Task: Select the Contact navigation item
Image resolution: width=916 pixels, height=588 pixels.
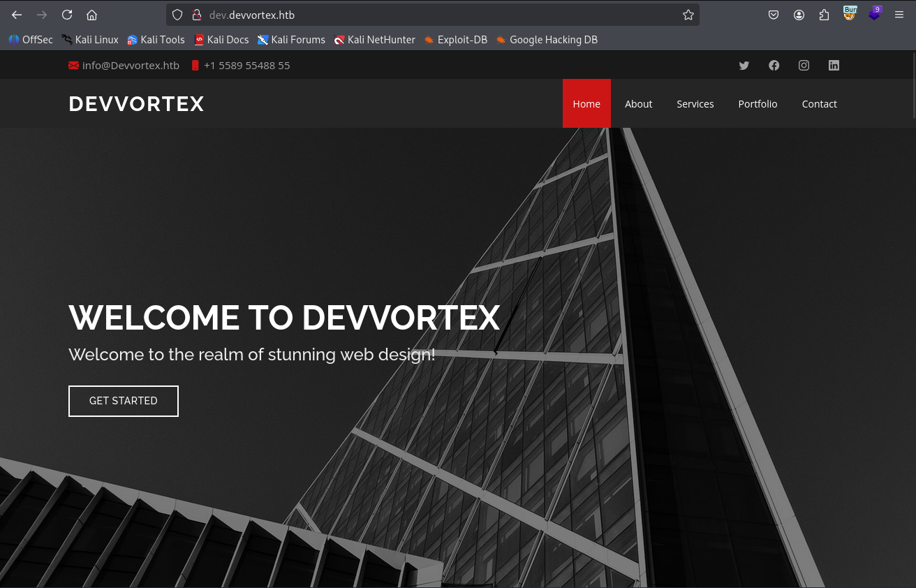Action: tap(819, 103)
